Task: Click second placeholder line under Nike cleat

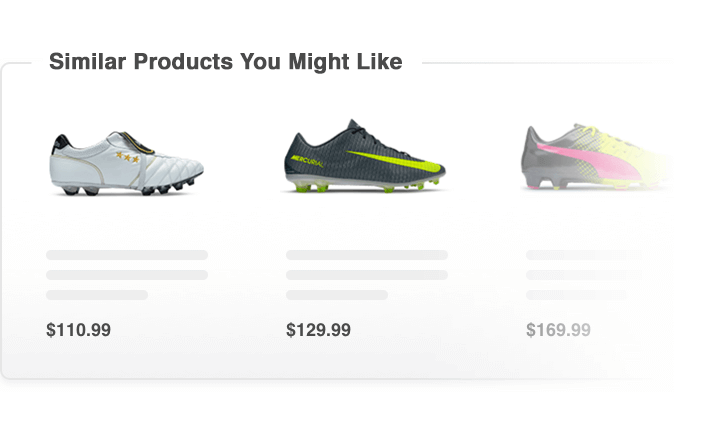Action: click(x=367, y=275)
